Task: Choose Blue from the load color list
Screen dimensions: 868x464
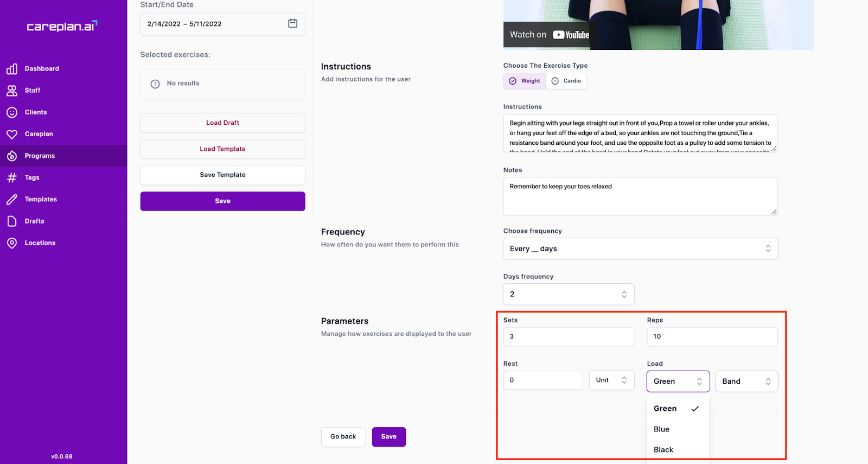Action: (x=661, y=429)
